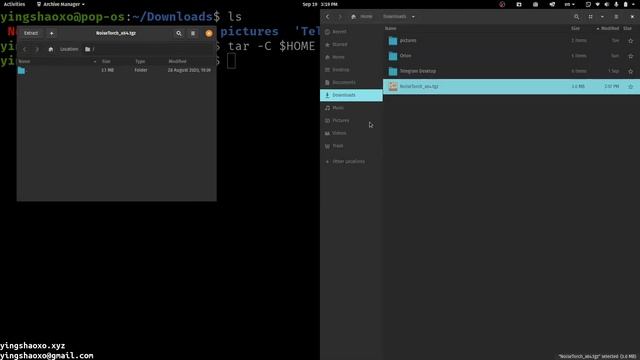
Task: Open the Archive Manager hamburger menu
Action: coord(193,33)
